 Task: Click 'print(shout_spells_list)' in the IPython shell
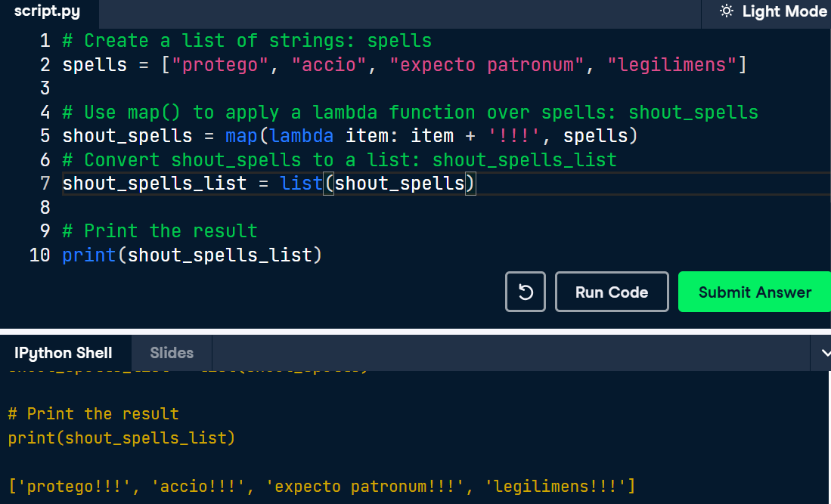pyautogui.click(x=122, y=438)
